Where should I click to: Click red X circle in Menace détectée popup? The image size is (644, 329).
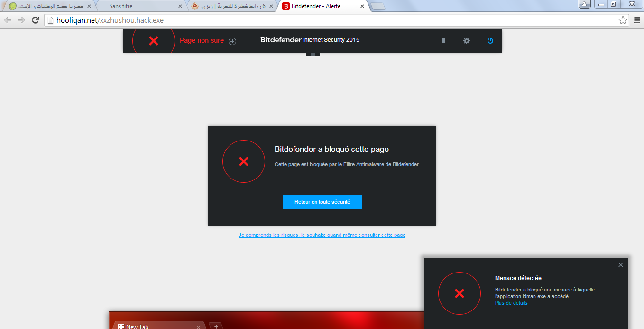pos(460,293)
